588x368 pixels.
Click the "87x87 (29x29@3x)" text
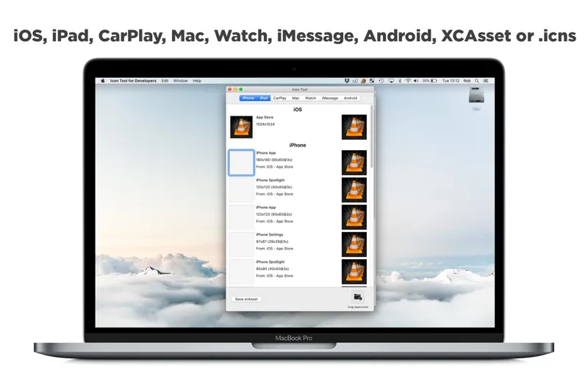(272, 241)
